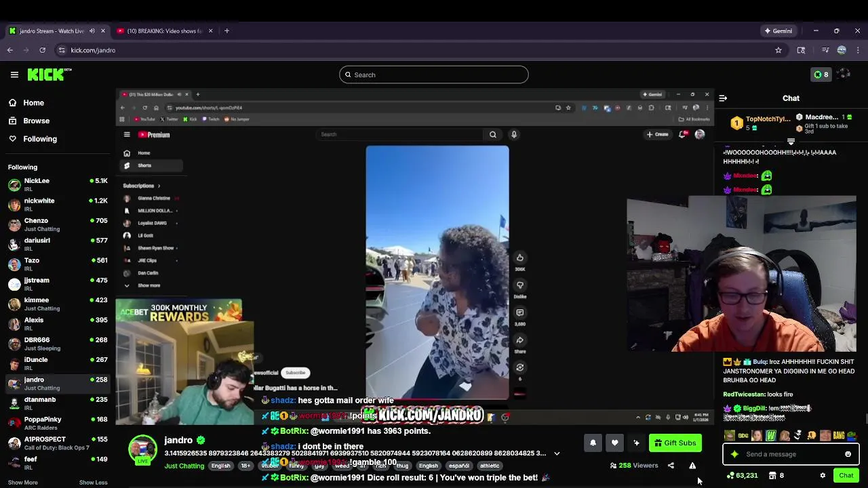
Task: Open PoppaPinky channel in Following list
Action: (x=58, y=423)
